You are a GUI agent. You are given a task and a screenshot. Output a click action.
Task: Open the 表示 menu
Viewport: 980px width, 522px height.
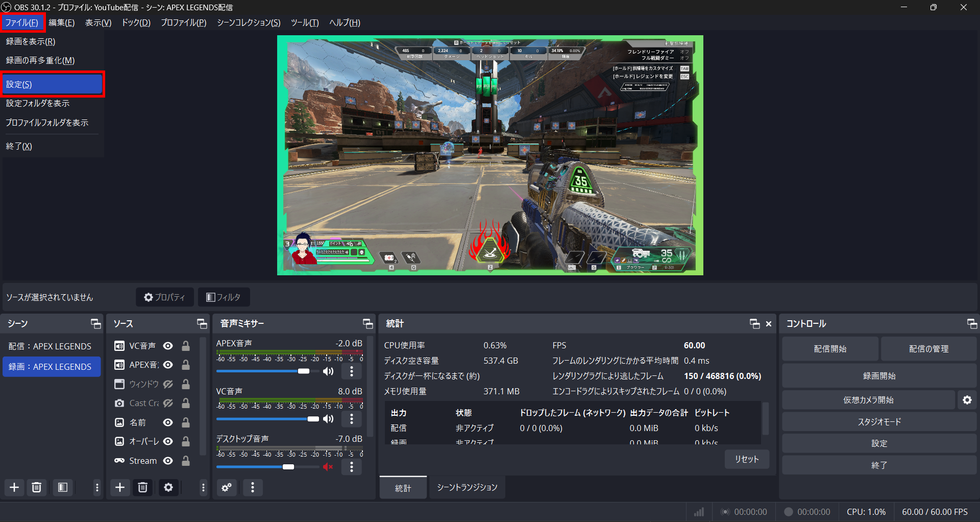point(98,22)
